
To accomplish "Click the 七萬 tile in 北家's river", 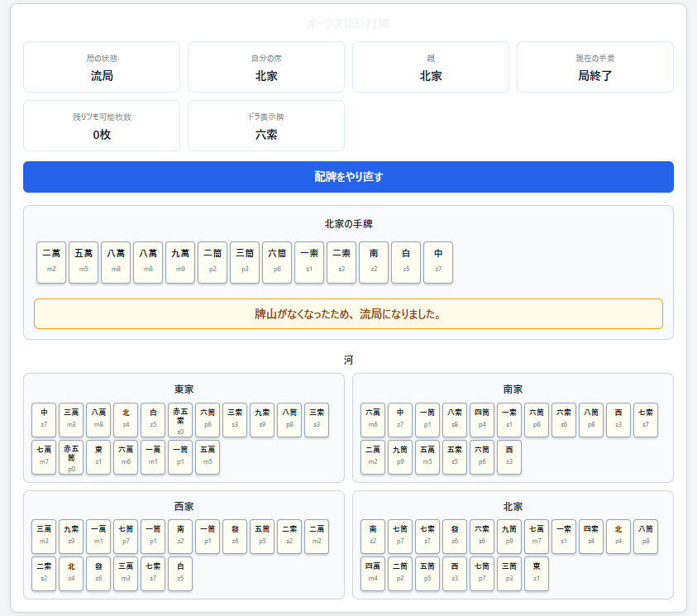I will [537, 537].
